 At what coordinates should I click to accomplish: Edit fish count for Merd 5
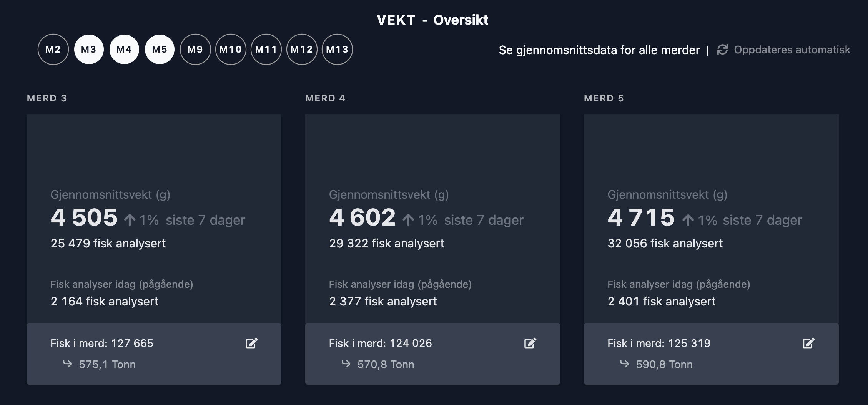tap(809, 343)
